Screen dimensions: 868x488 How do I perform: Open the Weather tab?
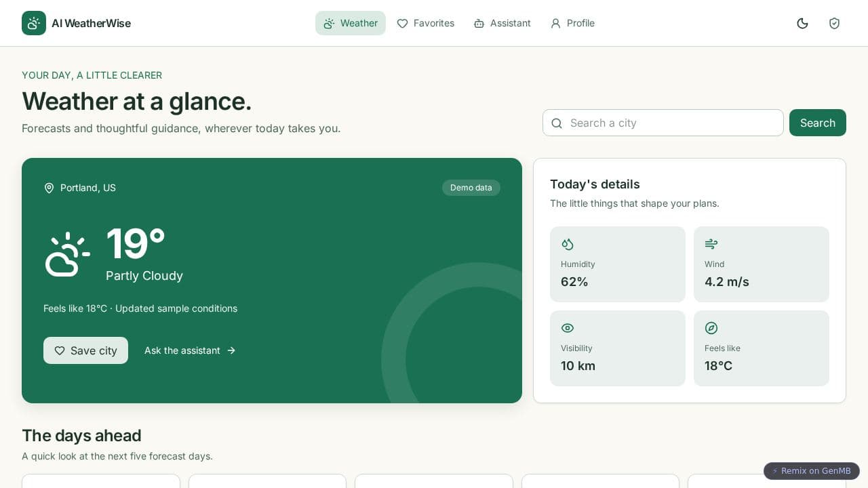(x=351, y=23)
